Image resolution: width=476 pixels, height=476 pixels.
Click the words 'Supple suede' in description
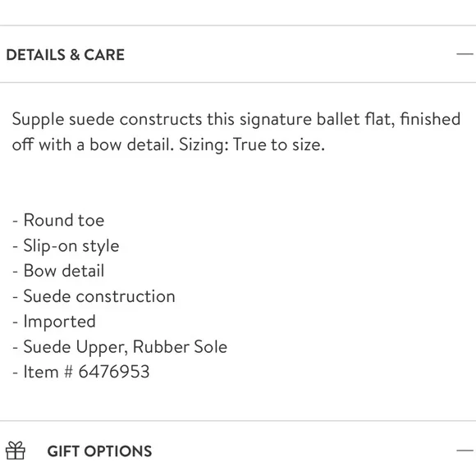[x=63, y=120]
